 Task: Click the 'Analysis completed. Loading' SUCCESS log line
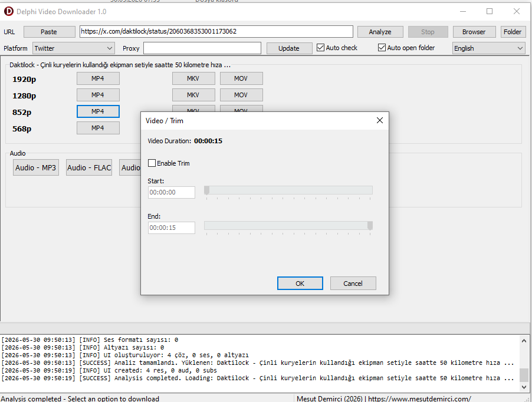click(258, 378)
